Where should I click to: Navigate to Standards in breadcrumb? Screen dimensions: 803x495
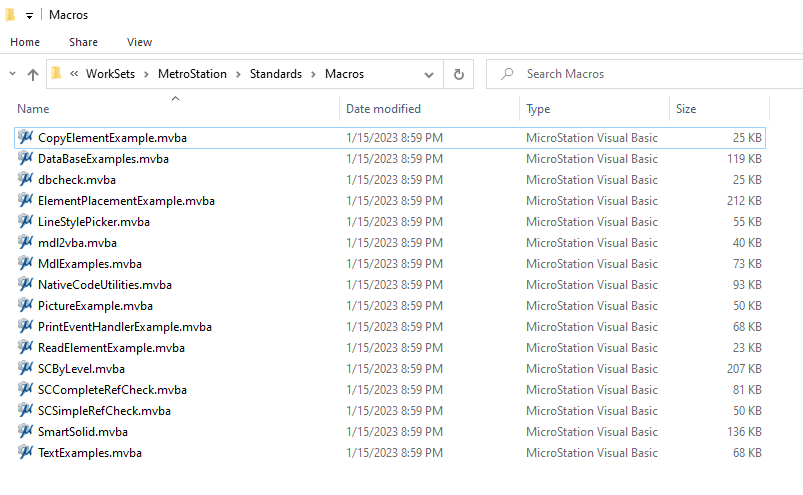(x=276, y=74)
